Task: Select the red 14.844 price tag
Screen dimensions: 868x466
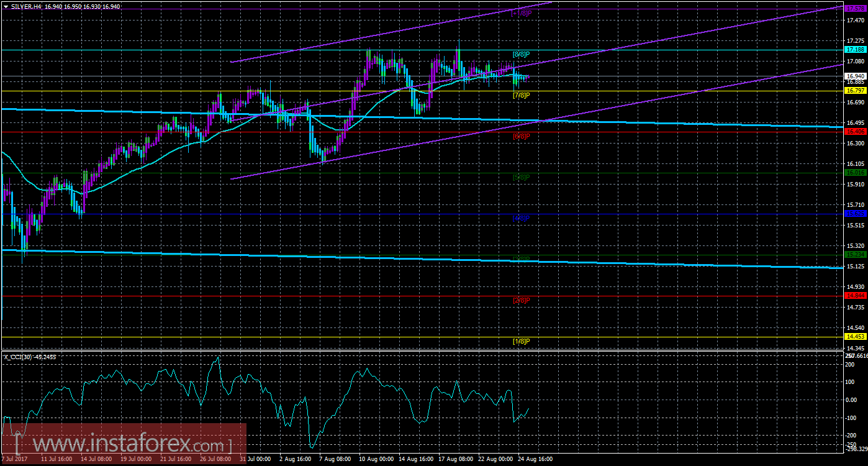Action: (x=856, y=295)
